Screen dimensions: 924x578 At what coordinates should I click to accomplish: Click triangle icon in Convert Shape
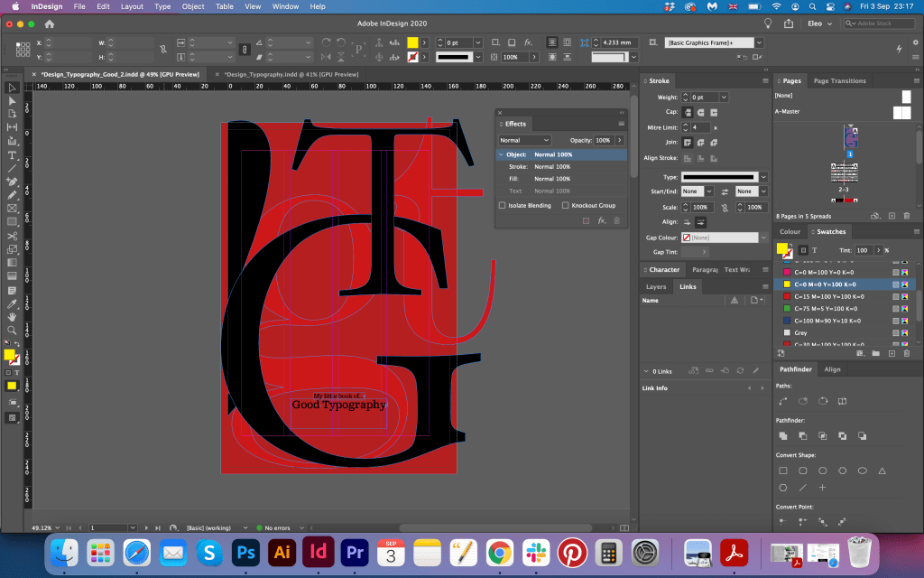pyautogui.click(x=882, y=471)
